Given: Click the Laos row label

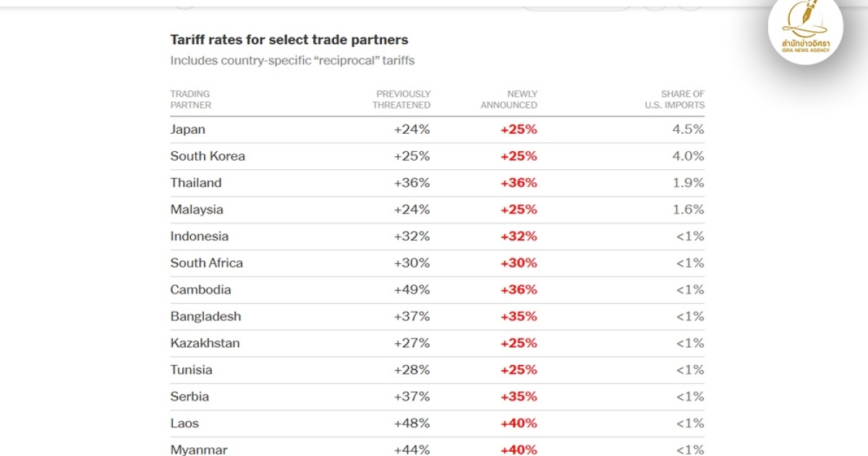Looking at the screenshot, I should pyautogui.click(x=184, y=424).
